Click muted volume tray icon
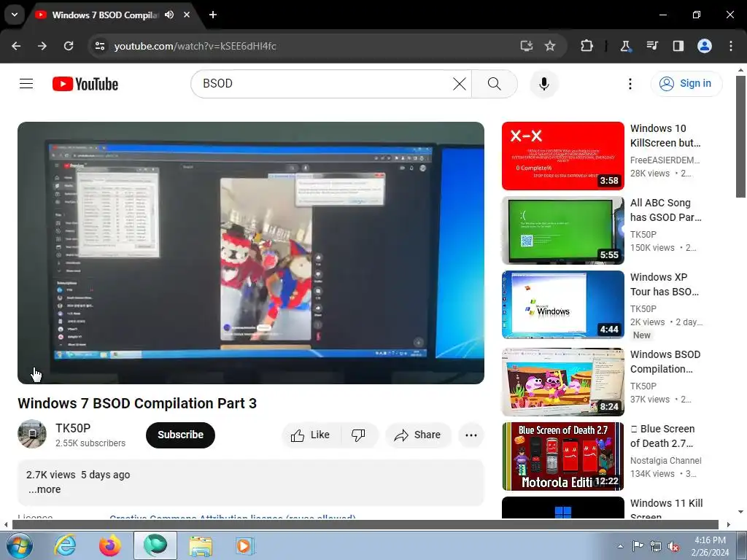747x560 pixels. (x=673, y=546)
